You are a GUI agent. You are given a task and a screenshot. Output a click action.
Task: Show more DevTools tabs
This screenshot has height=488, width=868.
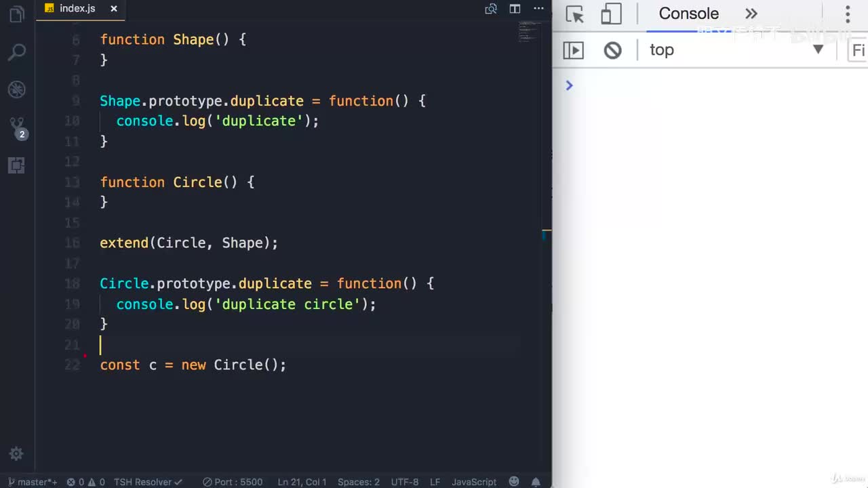click(751, 14)
